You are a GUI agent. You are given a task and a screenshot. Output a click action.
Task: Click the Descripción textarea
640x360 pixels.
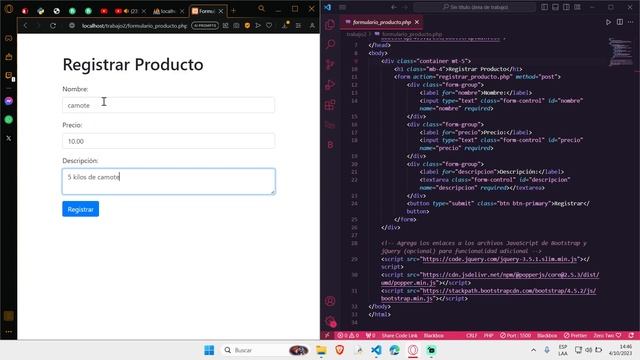coord(169,181)
